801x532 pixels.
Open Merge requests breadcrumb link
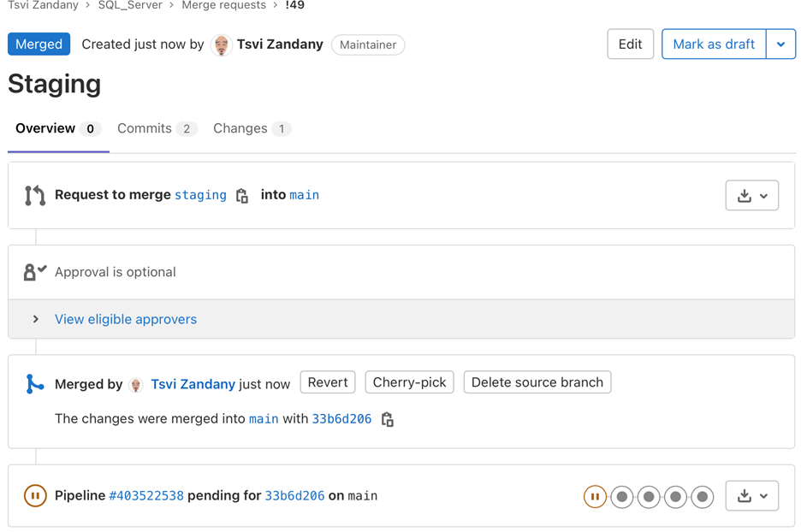[x=223, y=5]
